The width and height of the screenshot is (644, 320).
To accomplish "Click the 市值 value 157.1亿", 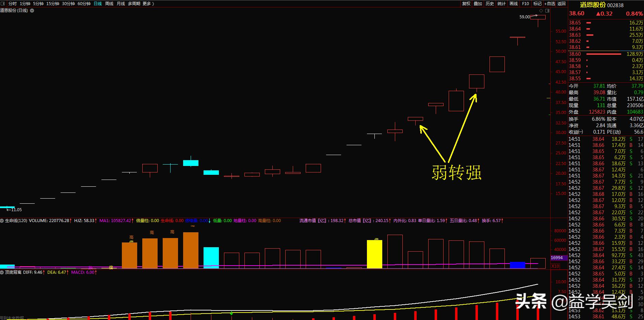I will 635,99.
